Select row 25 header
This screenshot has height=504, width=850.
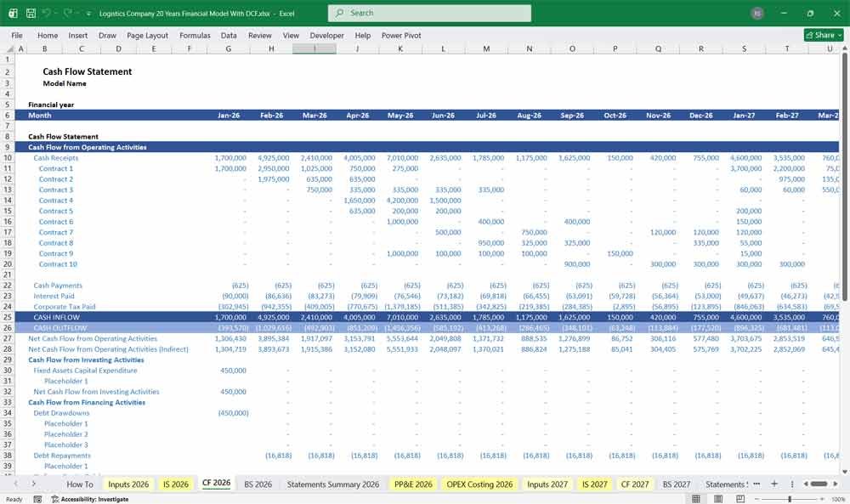pyautogui.click(x=8, y=317)
